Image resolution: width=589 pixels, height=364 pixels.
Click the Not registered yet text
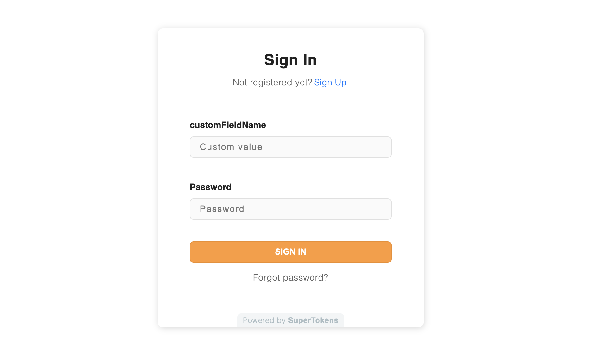272,83
